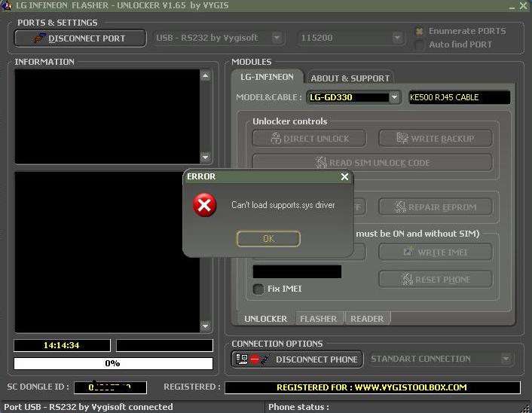
Task: Click the Phone status label
Action: (x=298, y=407)
